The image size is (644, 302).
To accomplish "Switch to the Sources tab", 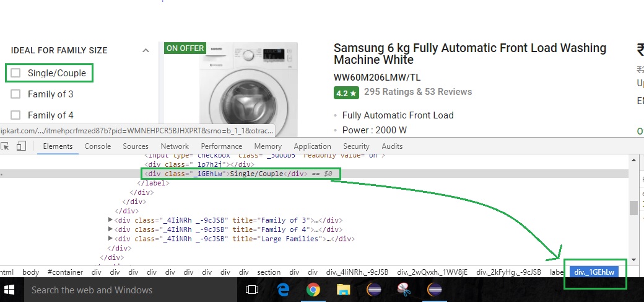I will (x=136, y=146).
